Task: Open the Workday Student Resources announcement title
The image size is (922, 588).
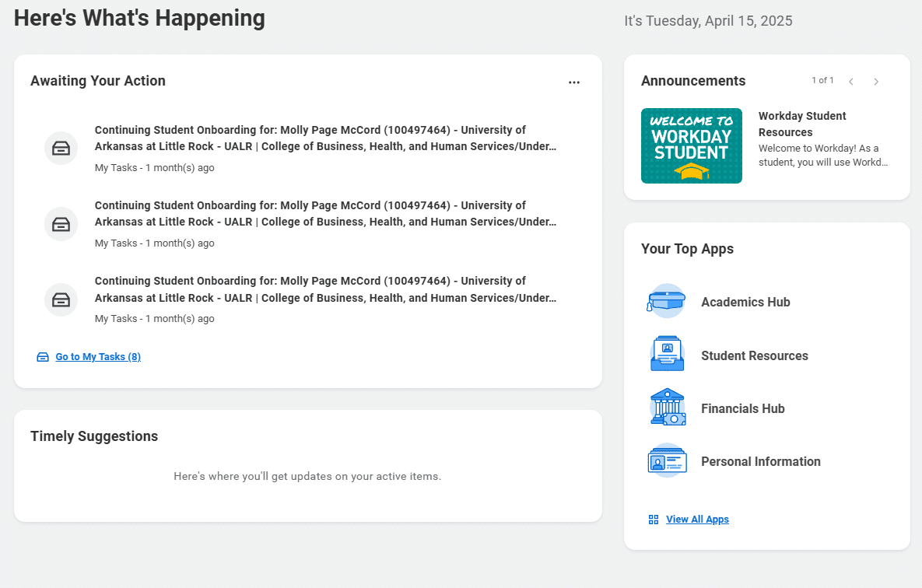Action: point(802,124)
